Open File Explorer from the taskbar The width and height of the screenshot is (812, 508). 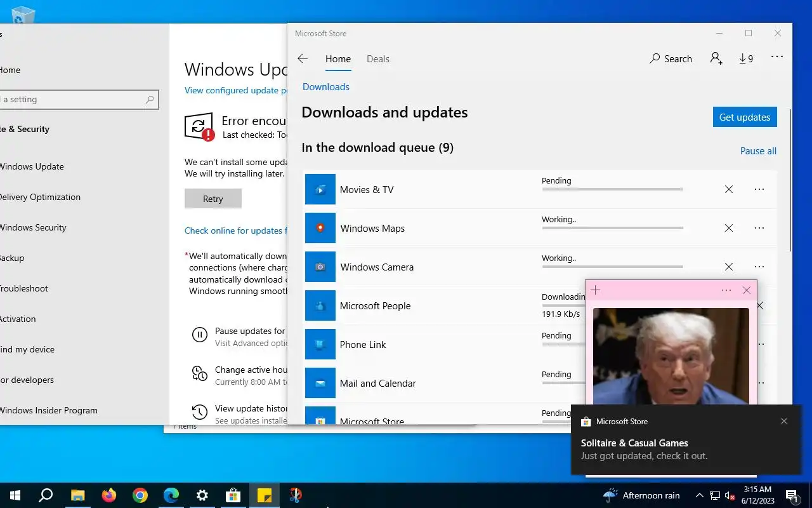click(77, 495)
